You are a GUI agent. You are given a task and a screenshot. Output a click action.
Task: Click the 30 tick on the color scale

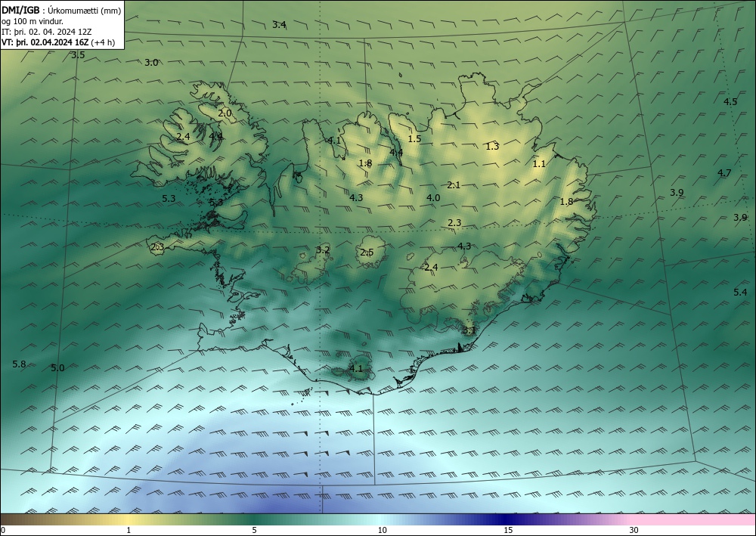[x=634, y=531]
